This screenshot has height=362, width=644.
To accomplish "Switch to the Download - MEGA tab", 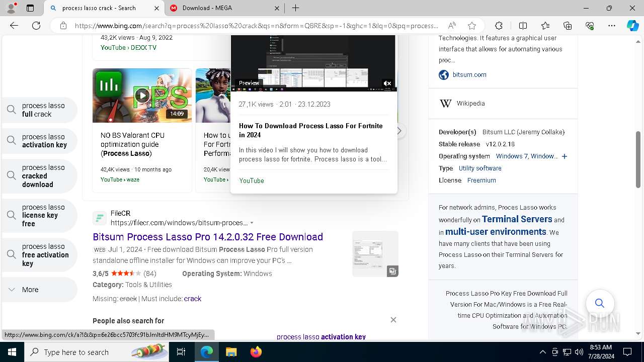I will click(225, 8).
